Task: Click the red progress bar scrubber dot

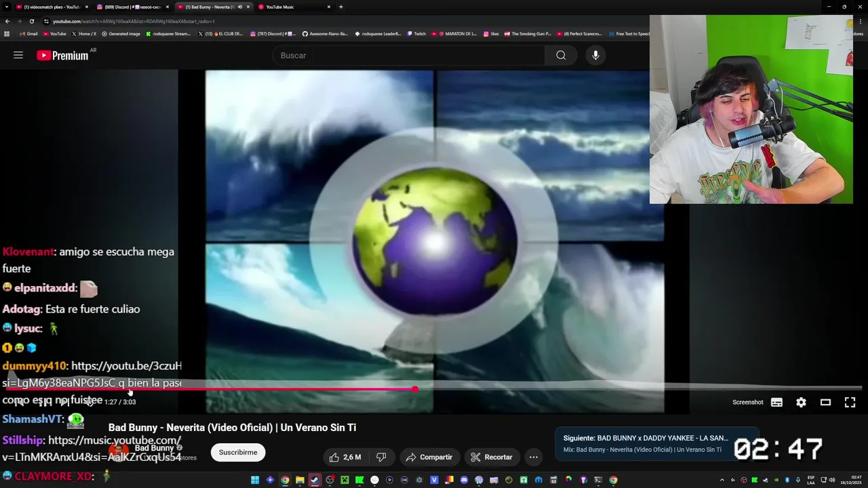Action: (414, 389)
